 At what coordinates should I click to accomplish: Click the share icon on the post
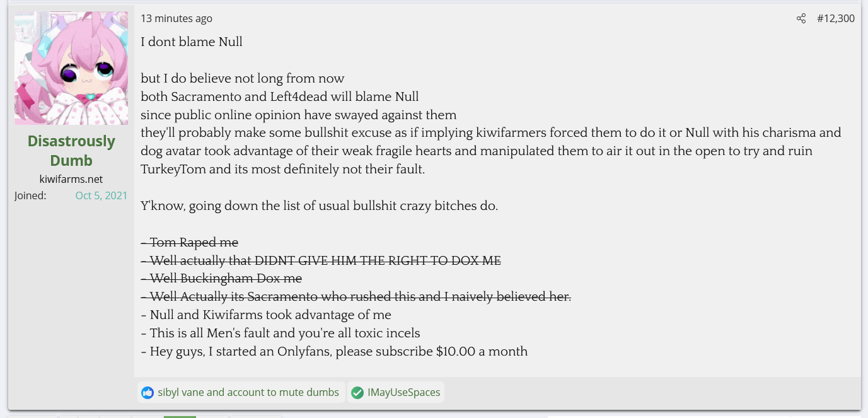(801, 19)
